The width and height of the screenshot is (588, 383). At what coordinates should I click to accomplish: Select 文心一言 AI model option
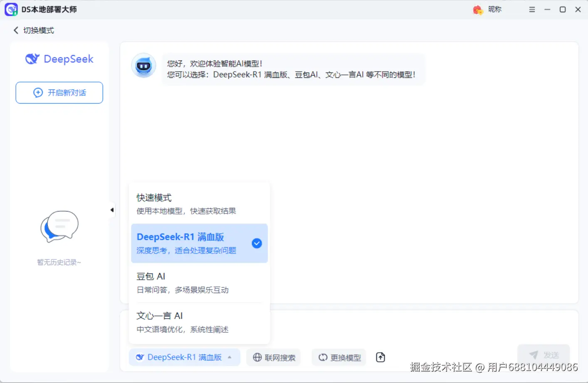[x=183, y=321]
